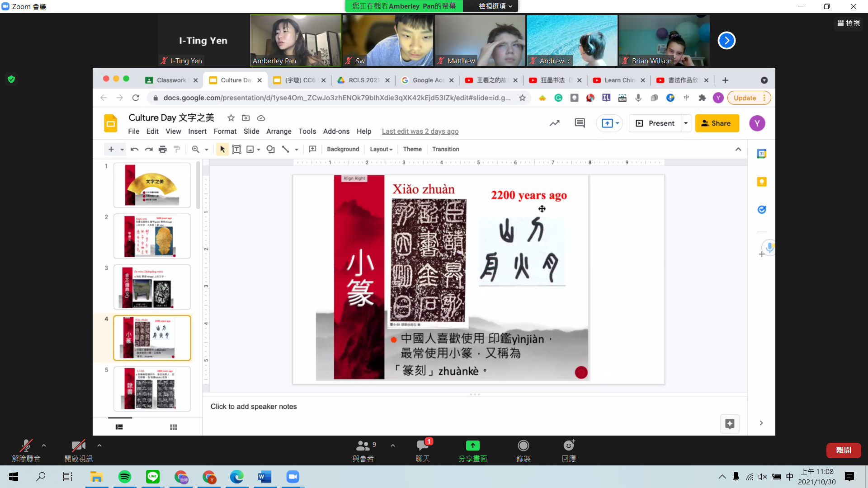The width and height of the screenshot is (868, 488).
Task: Open Present options dropdown arrow
Action: pyautogui.click(x=686, y=123)
